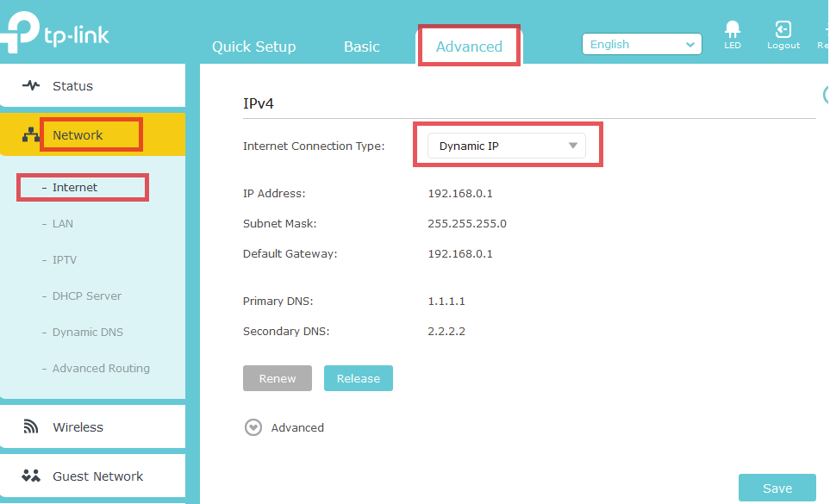Open the Quick Setup tab
This screenshot has height=504, width=830.
click(253, 47)
